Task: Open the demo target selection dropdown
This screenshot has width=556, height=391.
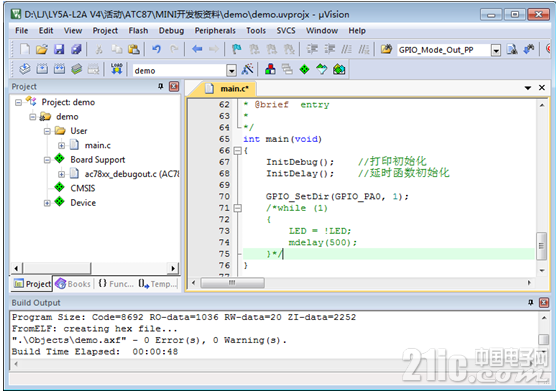Action: 232,71
